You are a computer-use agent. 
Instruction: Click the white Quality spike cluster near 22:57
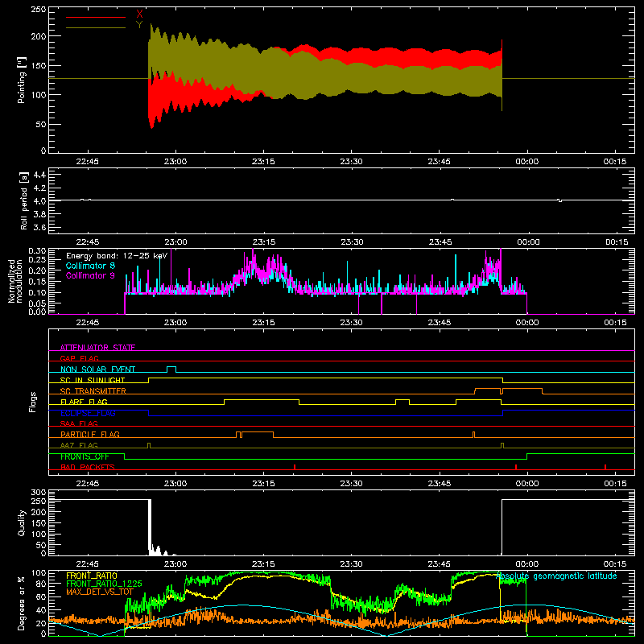(x=159, y=550)
